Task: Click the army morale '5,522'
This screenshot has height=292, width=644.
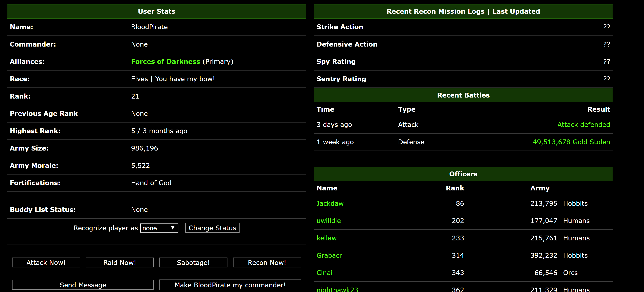Action: point(140,166)
